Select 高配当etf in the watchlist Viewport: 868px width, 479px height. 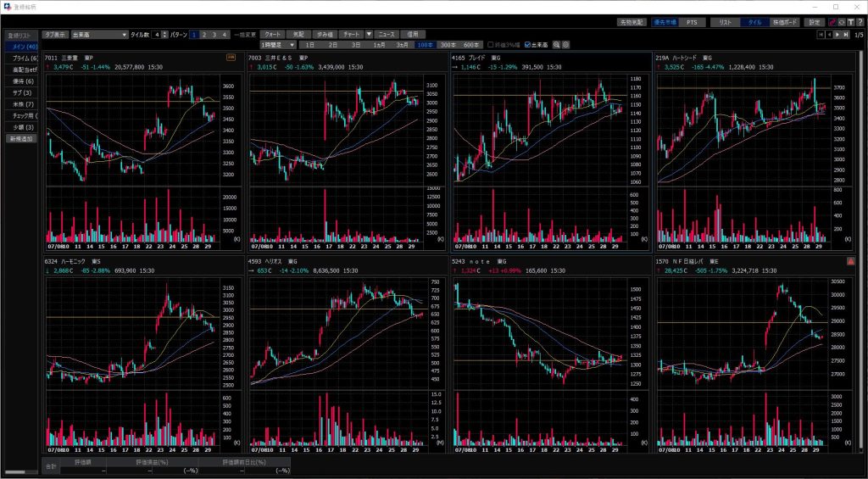[x=23, y=70]
